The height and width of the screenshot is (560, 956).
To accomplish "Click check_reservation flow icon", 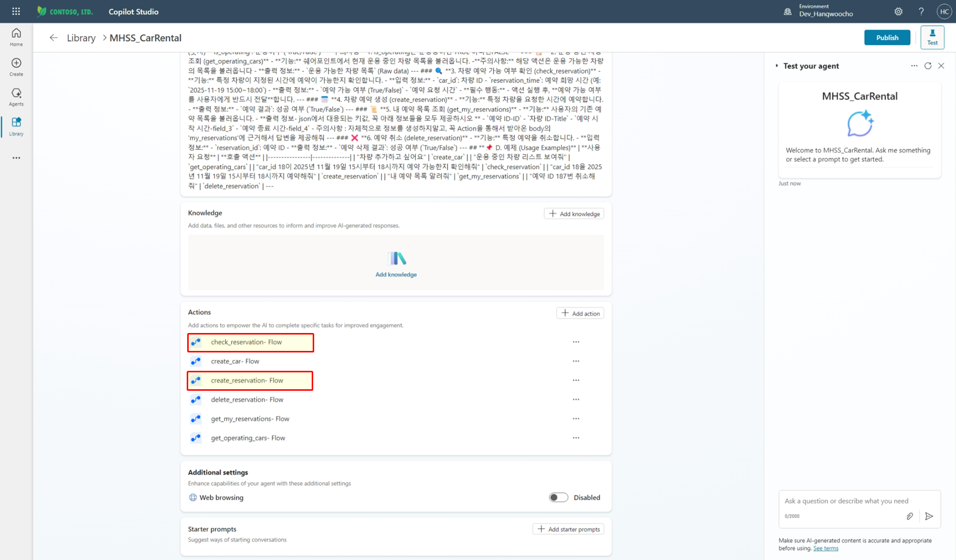I will [196, 342].
